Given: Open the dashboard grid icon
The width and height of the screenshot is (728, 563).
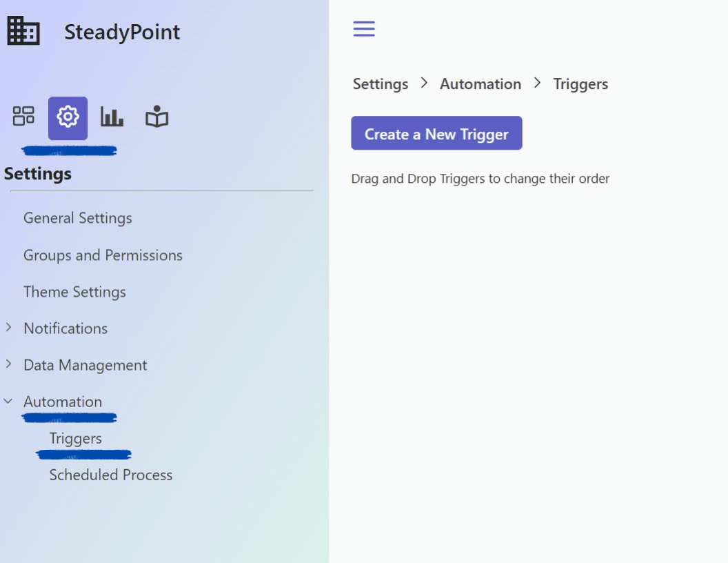Looking at the screenshot, I should 23,116.
